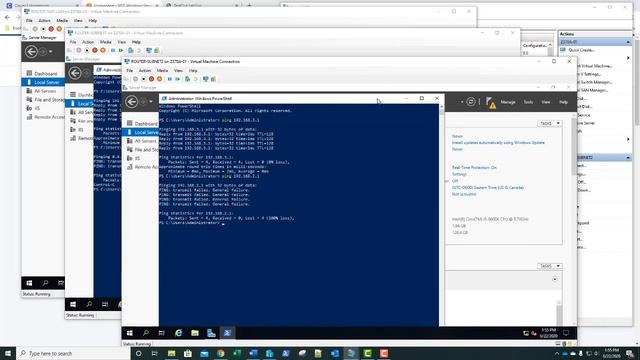The width and height of the screenshot is (640, 360).
Task: Click clock in ROUTER-SUBNET2 VM taskbar
Action: pos(548,333)
